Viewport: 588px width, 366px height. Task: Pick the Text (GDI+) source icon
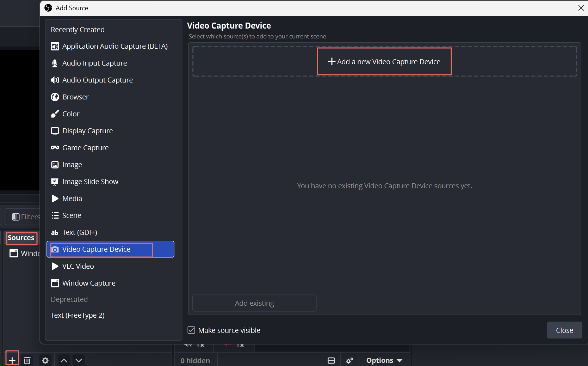coord(55,232)
